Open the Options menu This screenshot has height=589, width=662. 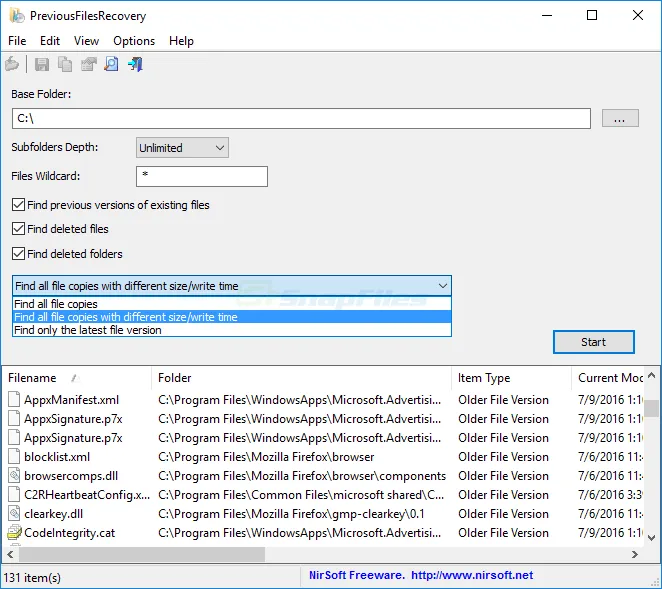pyautogui.click(x=134, y=41)
